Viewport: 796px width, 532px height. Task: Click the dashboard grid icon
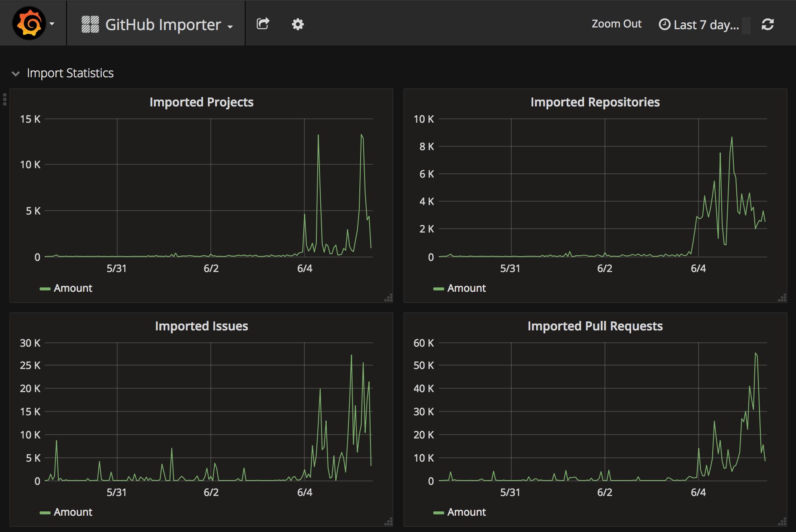[x=90, y=24]
